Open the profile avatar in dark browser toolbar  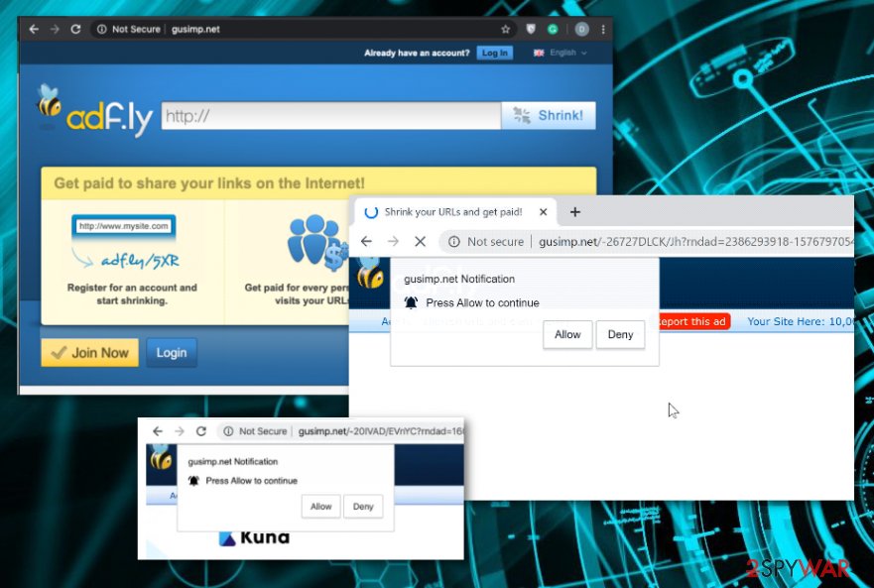581,29
